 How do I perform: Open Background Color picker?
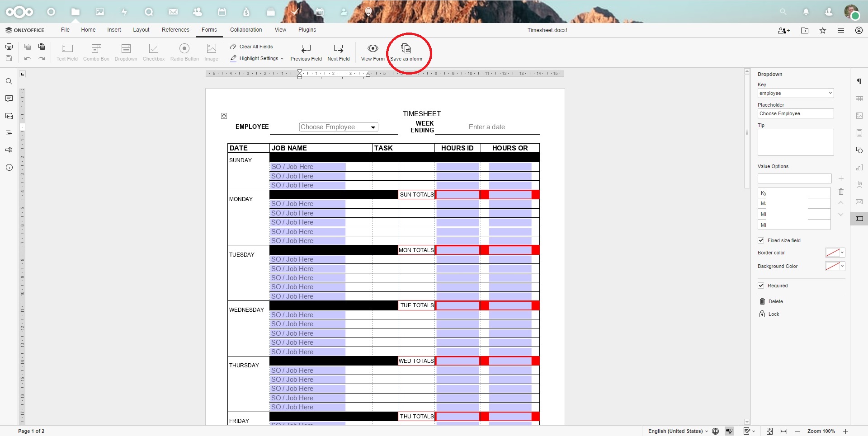pyautogui.click(x=835, y=266)
